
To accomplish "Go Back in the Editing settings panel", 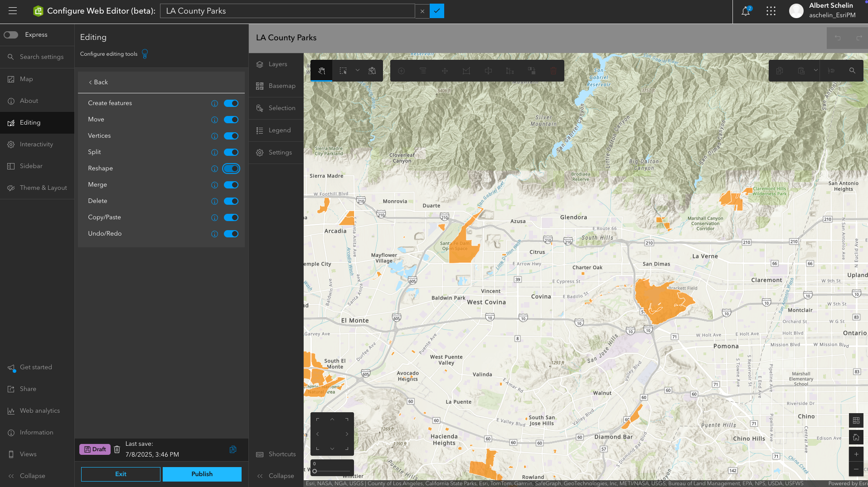I will point(98,82).
